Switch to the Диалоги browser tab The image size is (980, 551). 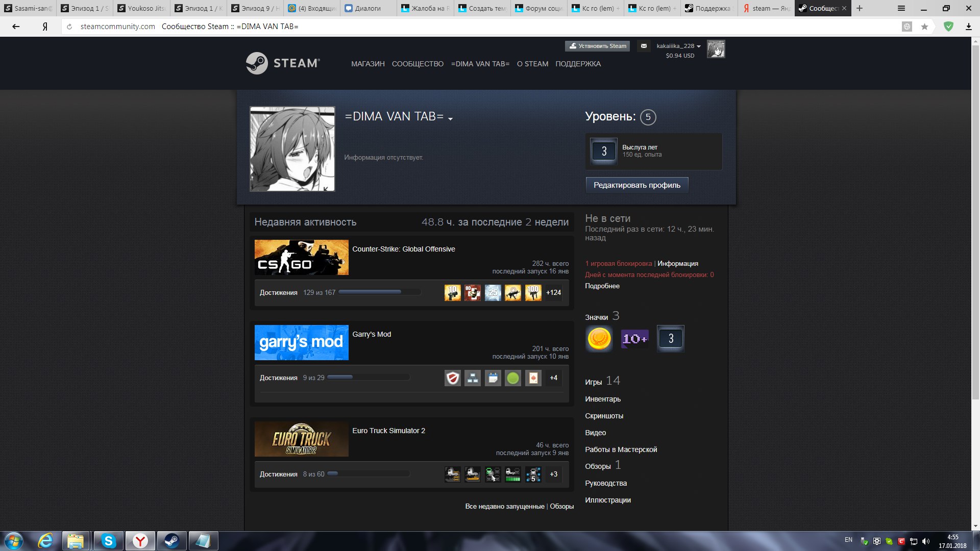tap(367, 8)
